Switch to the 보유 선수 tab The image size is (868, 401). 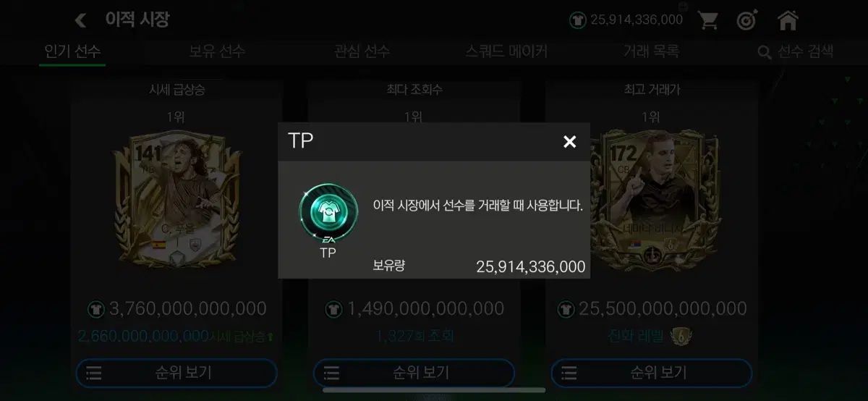tap(217, 51)
